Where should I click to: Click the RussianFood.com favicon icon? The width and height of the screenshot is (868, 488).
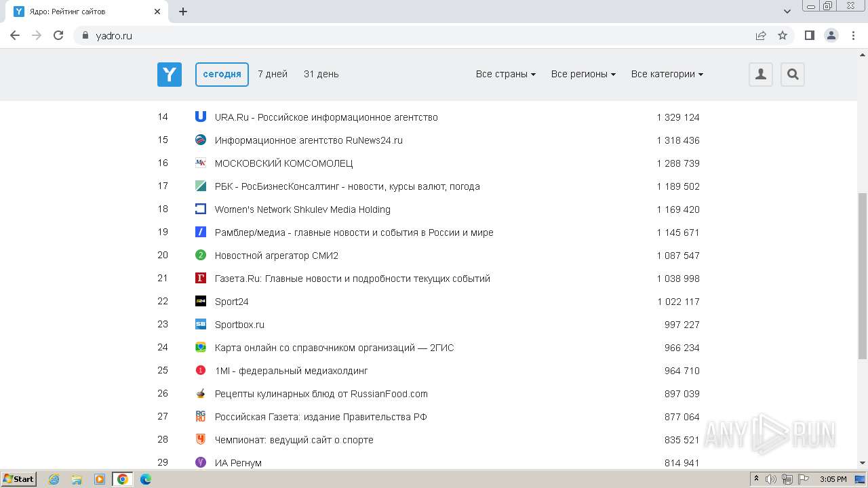click(x=201, y=393)
